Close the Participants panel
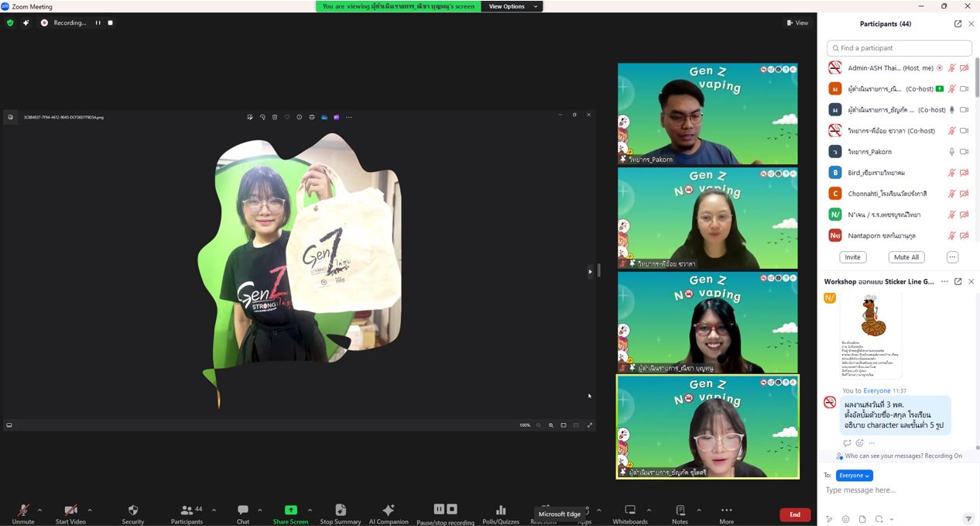The width and height of the screenshot is (980, 526). point(971,24)
